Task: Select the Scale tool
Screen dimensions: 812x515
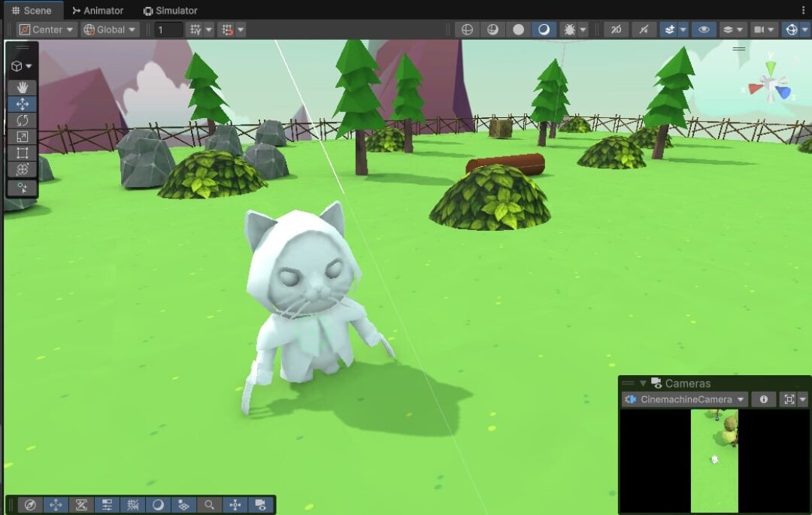Action: click(x=22, y=137)
